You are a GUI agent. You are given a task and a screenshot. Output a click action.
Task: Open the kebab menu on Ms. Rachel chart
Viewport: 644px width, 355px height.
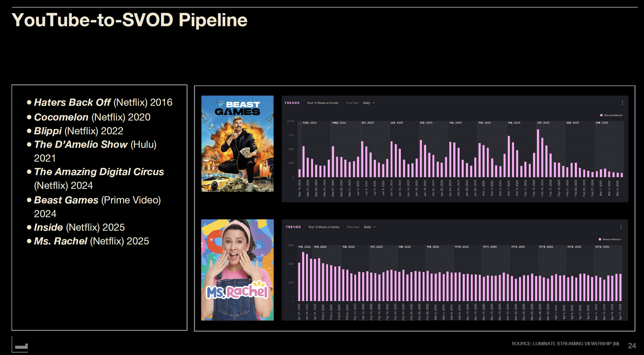tap(621, 227)
